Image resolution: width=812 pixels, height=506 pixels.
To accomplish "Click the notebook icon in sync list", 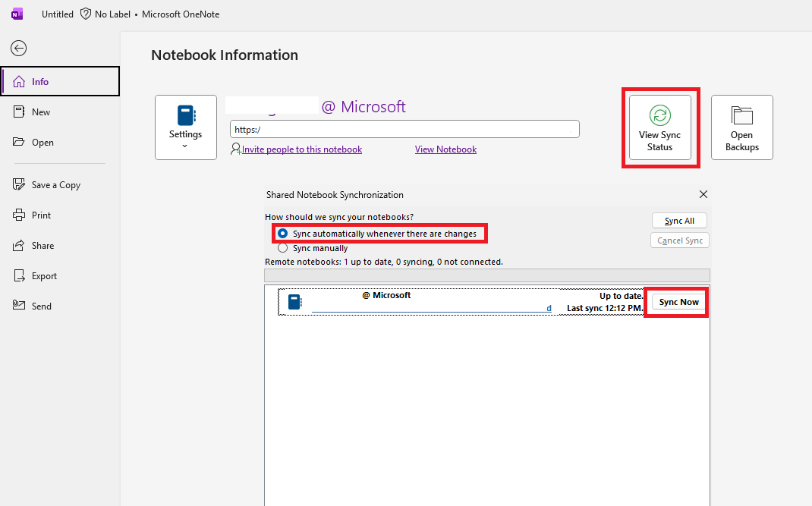I will (294, 302).
